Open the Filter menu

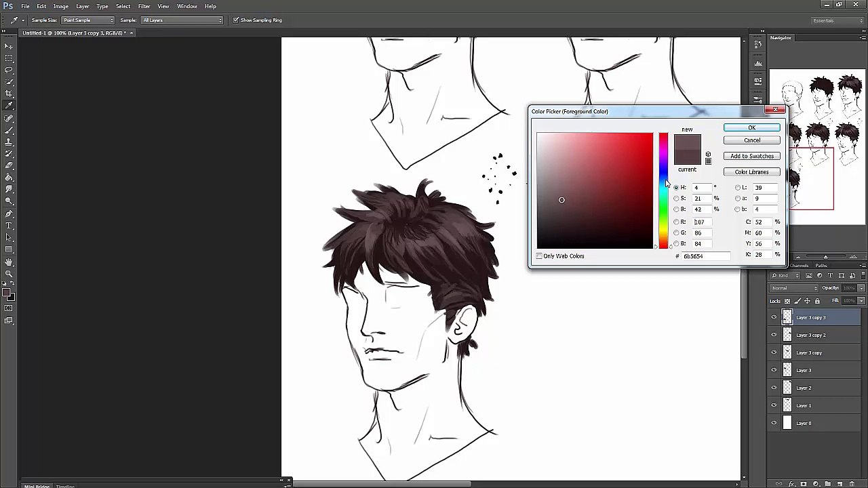[144, 6]
